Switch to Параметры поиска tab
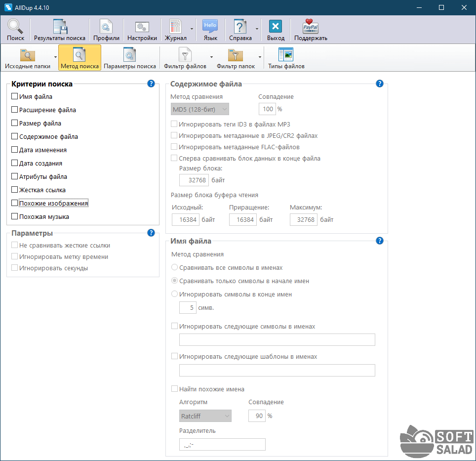The image size is (476, 461). (x=130, y=58)
